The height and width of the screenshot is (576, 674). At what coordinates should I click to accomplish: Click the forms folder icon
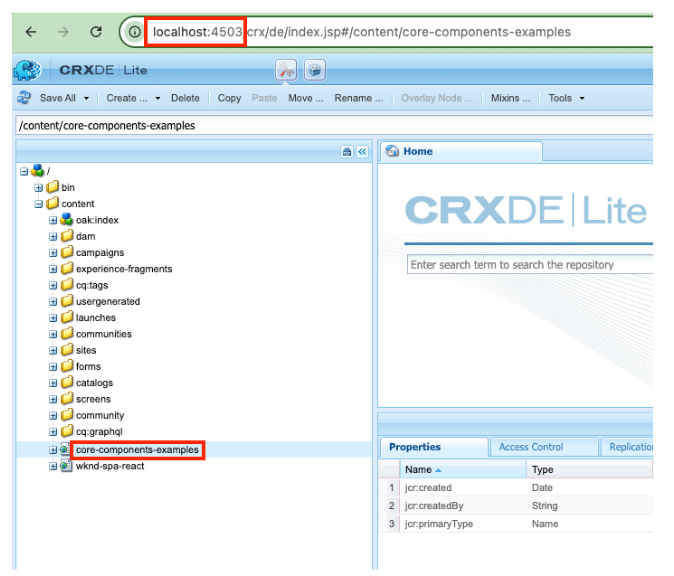[x=67, y=366]
